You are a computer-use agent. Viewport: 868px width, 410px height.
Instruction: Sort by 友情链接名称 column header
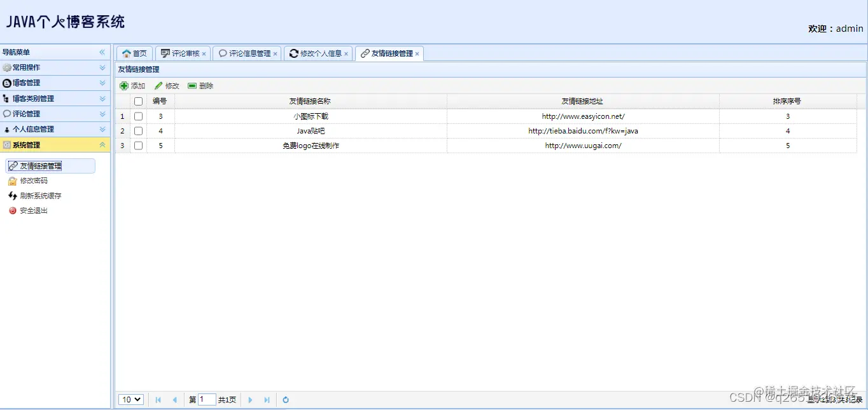311,101
